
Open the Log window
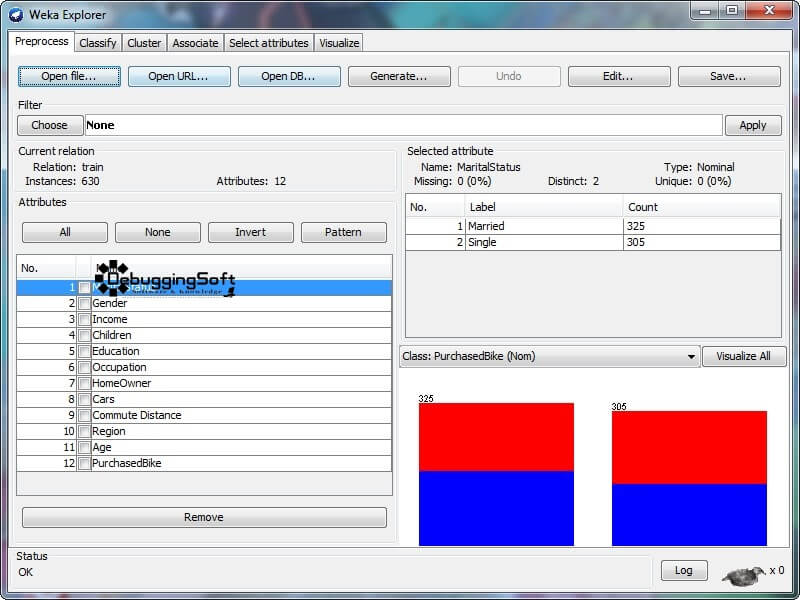(684, 570)
